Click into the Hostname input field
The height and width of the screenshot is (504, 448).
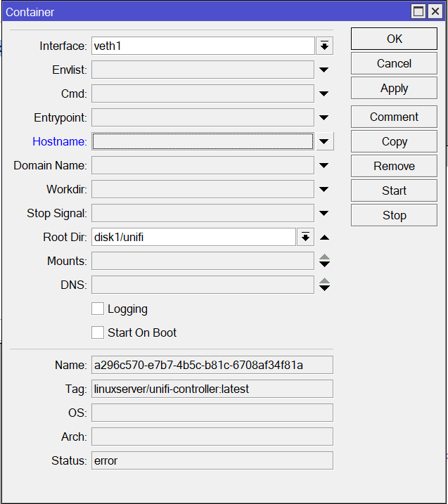pyautogui.click(x=203, y=142)
